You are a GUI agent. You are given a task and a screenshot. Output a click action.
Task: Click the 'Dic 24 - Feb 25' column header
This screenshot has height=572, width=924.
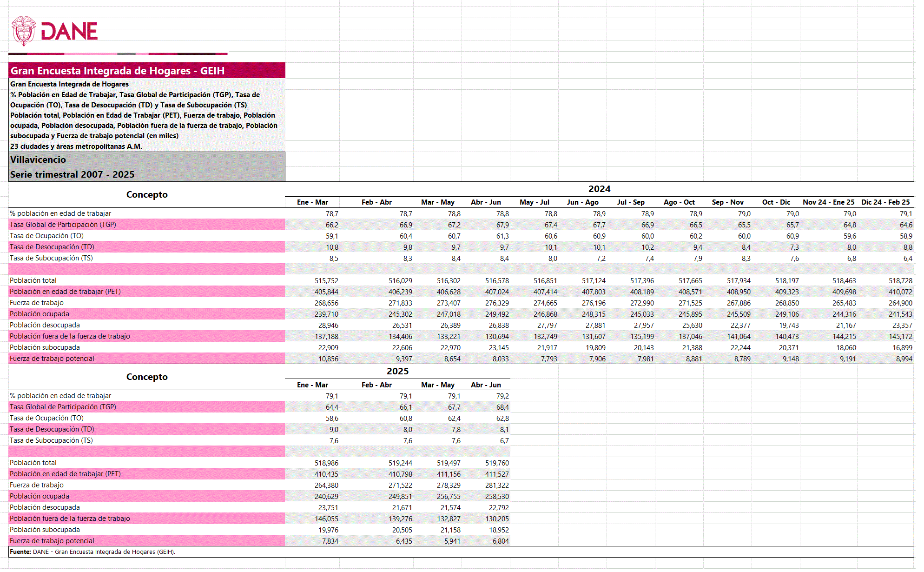[885, 202]
